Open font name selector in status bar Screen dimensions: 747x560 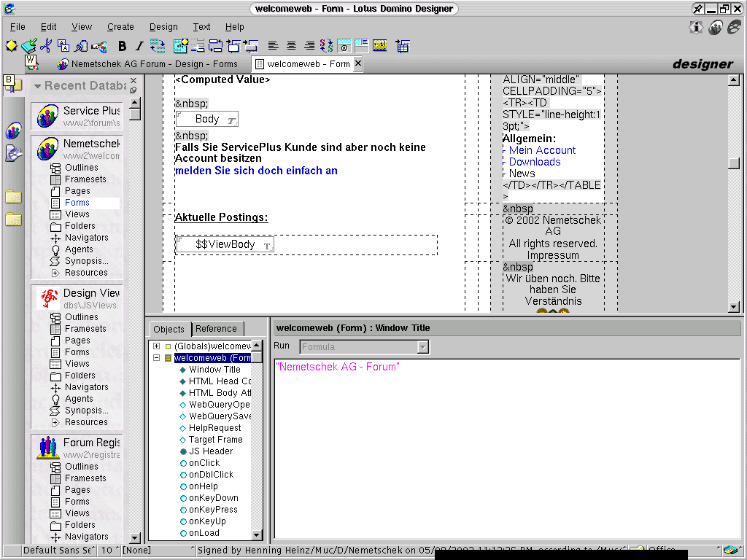coord(59,551)
